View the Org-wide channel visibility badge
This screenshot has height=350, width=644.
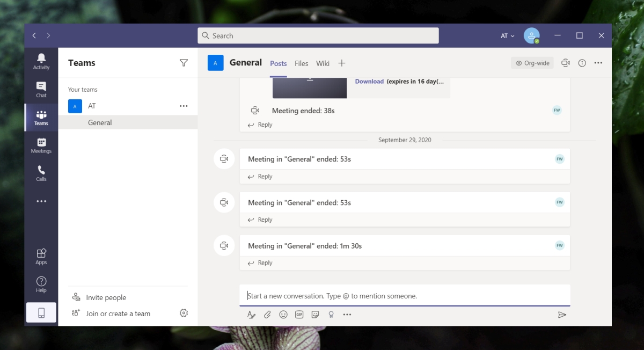(532, 63)
